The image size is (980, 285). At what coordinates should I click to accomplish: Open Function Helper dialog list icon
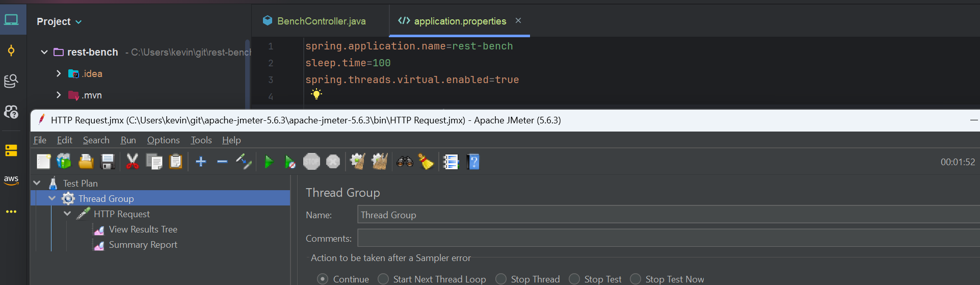(451, 162)
